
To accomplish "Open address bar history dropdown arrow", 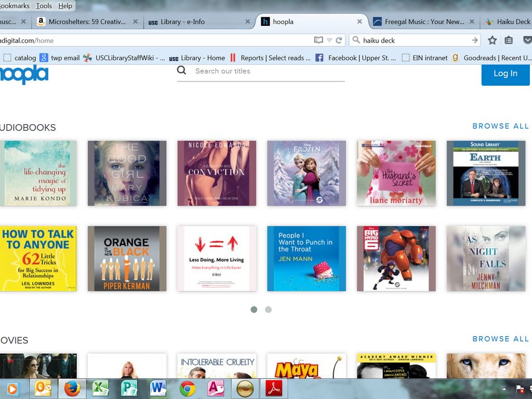I will click(x=329, y=40).
